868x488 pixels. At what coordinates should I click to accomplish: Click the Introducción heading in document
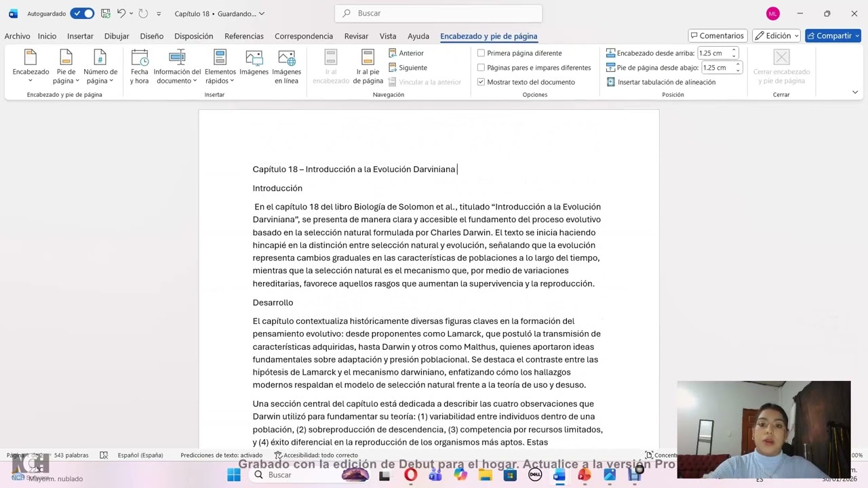[x=277, y=188]
